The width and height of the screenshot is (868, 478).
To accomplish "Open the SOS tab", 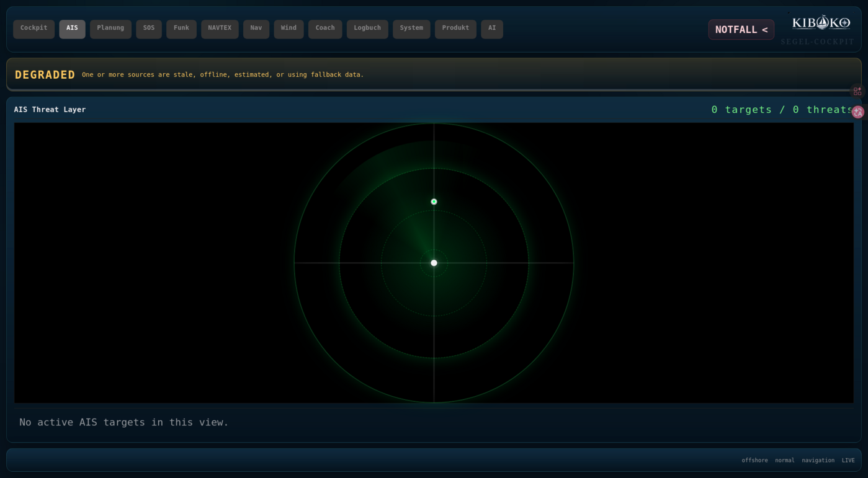I will pyautogui.click(x=149, y=29).
